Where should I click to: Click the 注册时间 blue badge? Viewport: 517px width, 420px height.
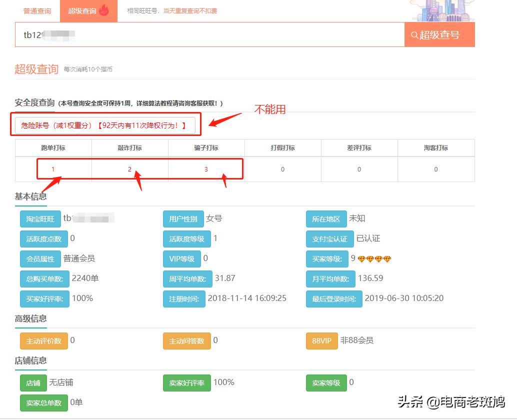[x=184, y=298]
